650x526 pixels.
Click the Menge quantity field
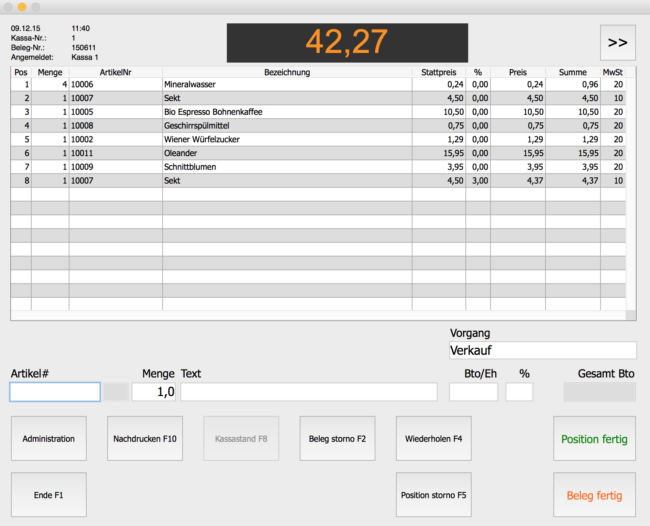point(154,392)
